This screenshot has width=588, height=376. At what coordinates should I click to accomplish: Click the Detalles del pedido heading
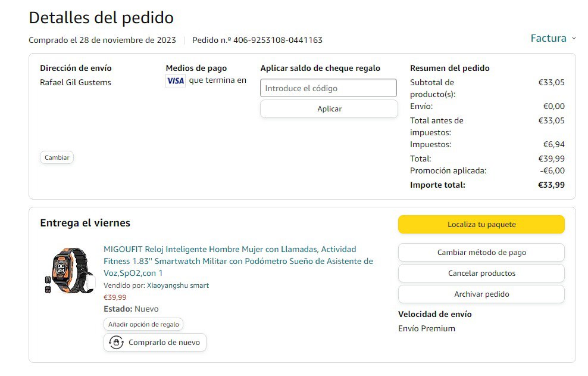pos(101,18)
